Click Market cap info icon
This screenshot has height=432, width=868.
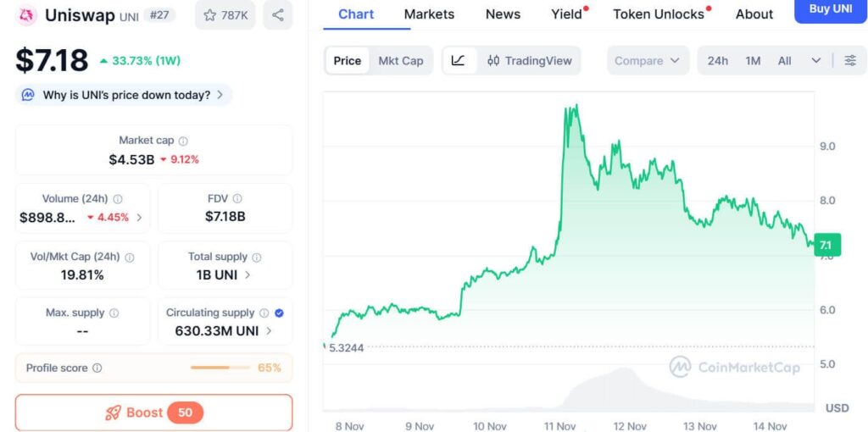coord(183,141)
